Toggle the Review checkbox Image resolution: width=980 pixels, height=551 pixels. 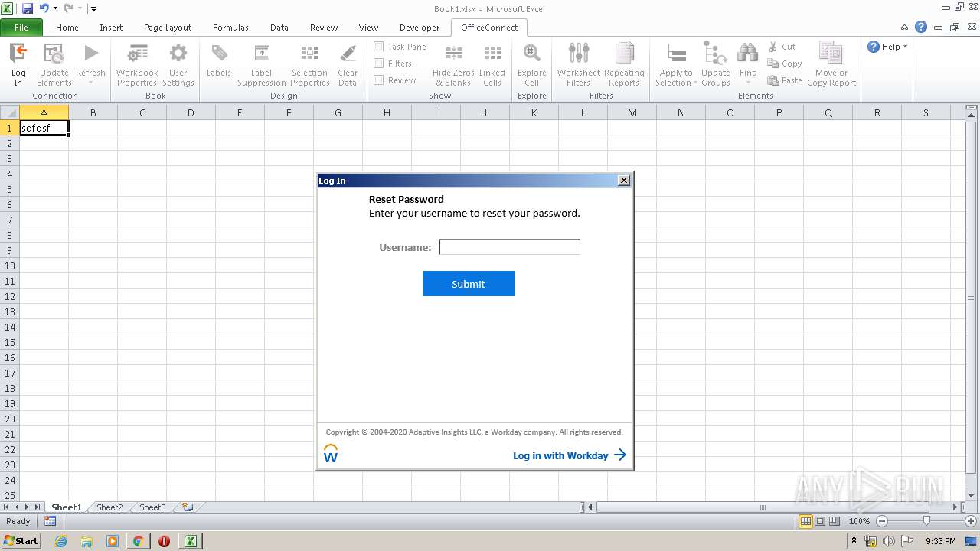[378, 80]
